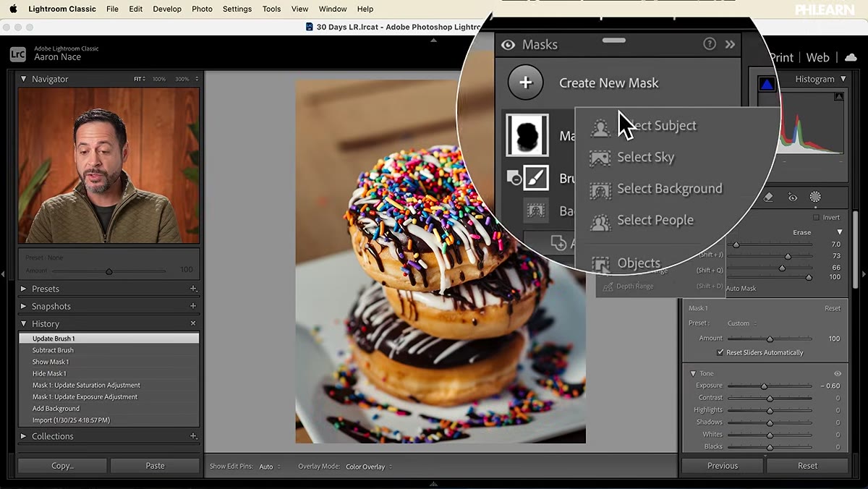Screen dimensions: 868x489
Task: Create a new snapshot with plus icon
Action: coord(193,306)
